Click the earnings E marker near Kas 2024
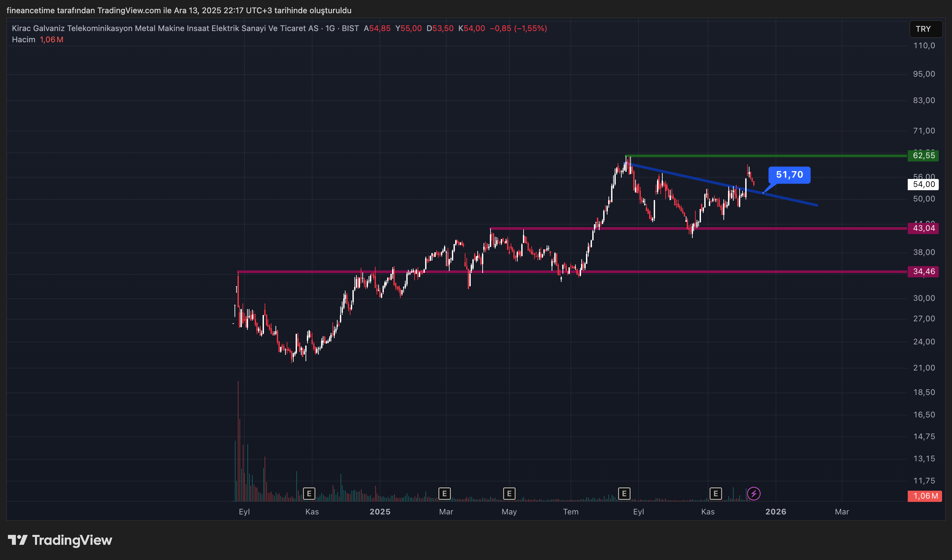Screen dimensions: 952x560 point(309,493)
